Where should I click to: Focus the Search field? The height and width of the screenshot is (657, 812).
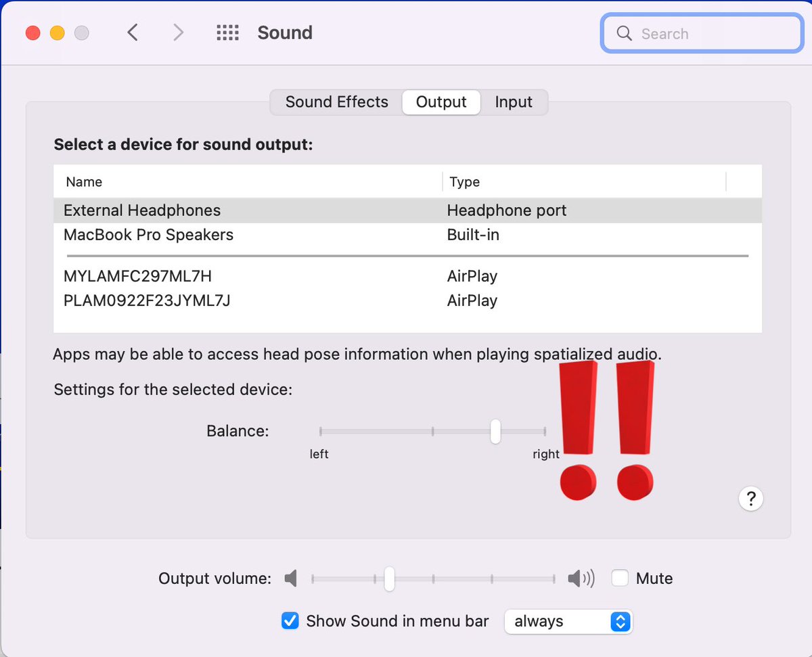(702, 34)
